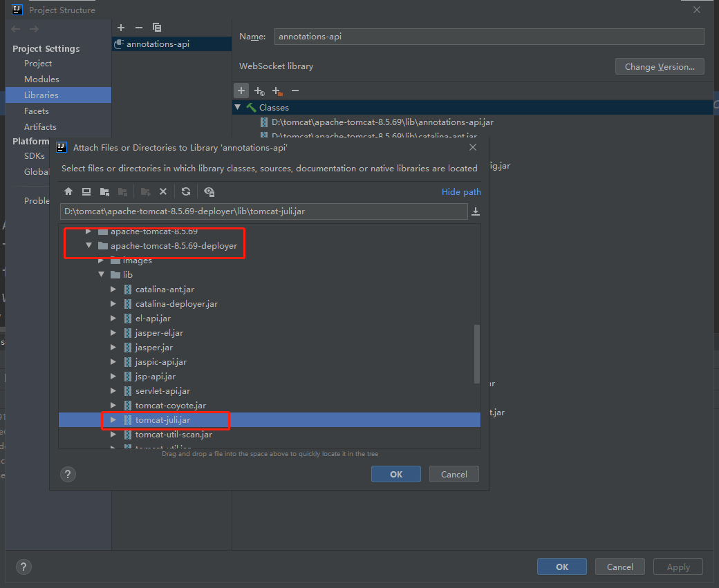
Task: Open Artifacts settings section
Action: [x=40, y=127]
